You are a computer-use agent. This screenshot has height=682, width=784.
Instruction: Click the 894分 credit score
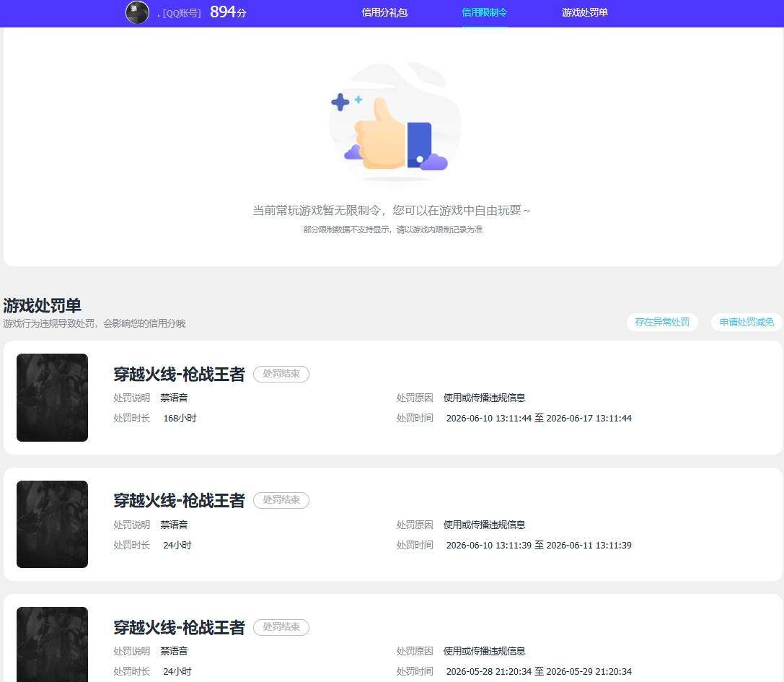tap(228, 12)
